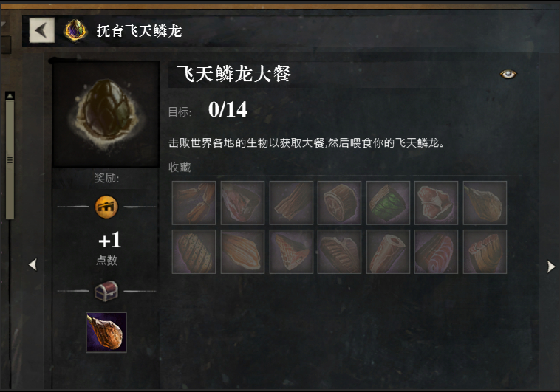Click the left scrollbar thumb
The height and width of the screenshot is (392, 560).
click(10, 159)
